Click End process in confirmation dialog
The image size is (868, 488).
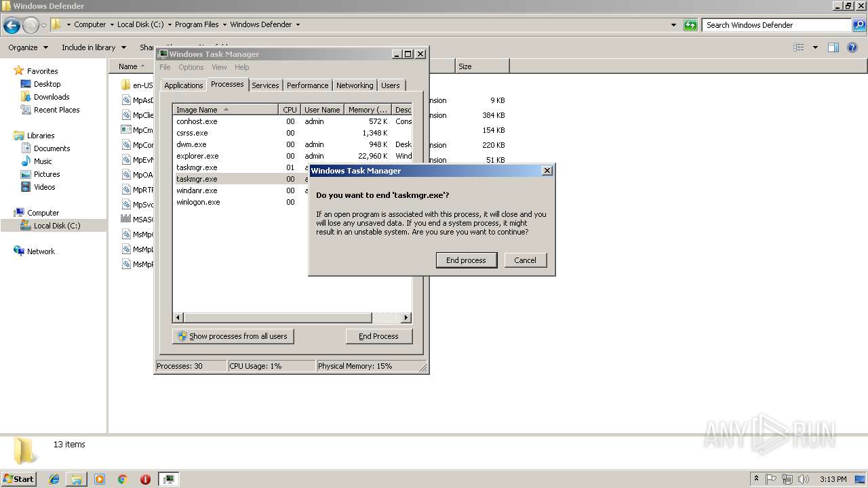[x=466, y=260]
